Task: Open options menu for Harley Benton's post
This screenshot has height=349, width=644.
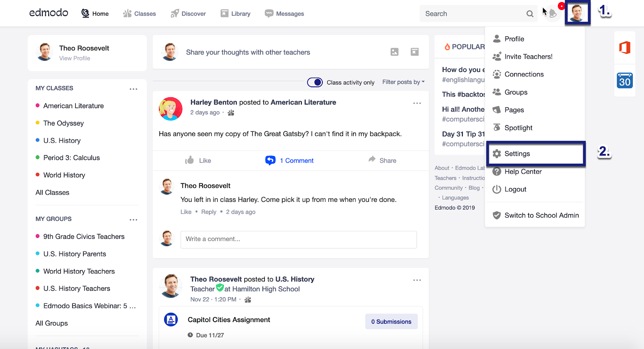Action: click(417, 103)
